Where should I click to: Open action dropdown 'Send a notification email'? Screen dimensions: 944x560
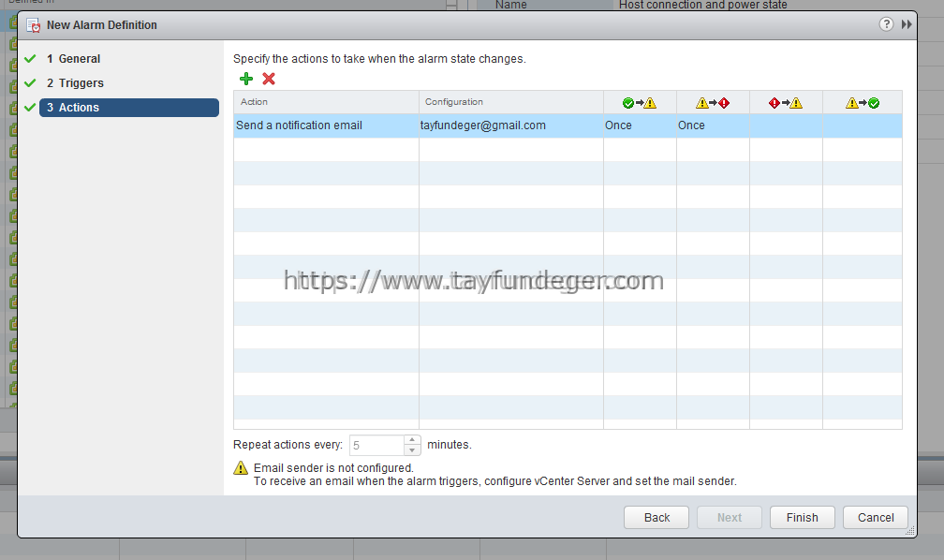tap(326, 125)
